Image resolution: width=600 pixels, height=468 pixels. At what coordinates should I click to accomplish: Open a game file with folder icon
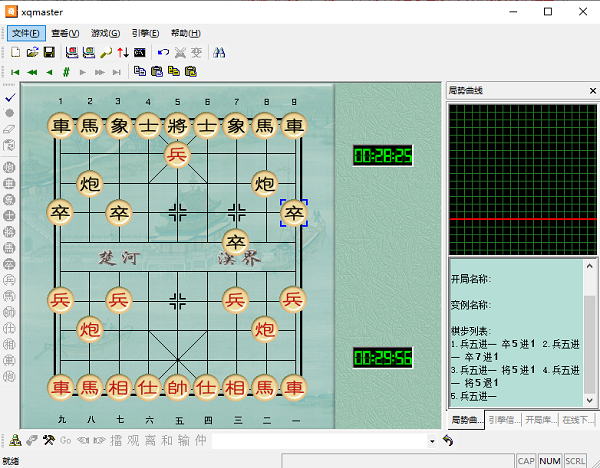tap(32, 52)
